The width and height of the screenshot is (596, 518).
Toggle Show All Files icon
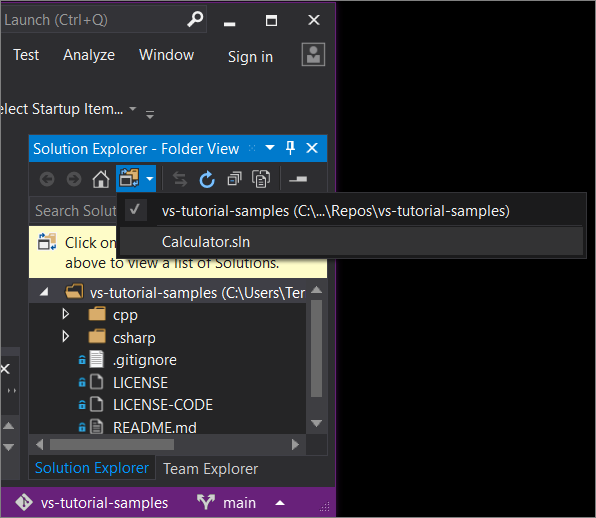pyautogui.click(x=261, y=179)
